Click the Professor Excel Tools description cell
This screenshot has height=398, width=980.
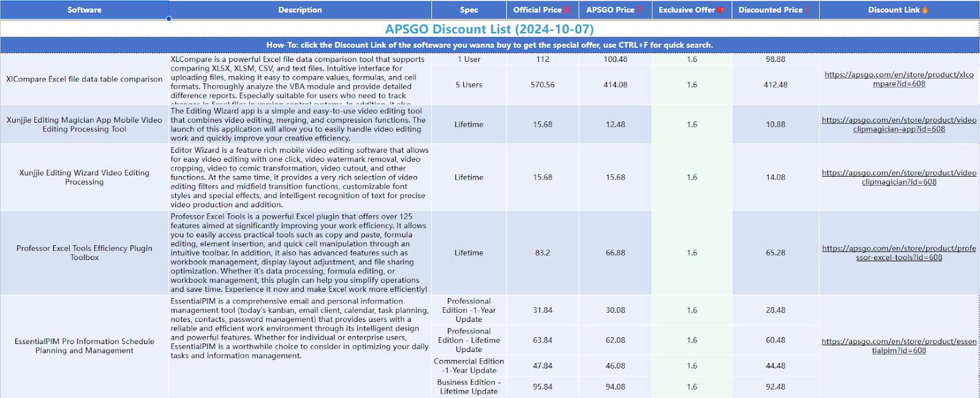(300, 253)
